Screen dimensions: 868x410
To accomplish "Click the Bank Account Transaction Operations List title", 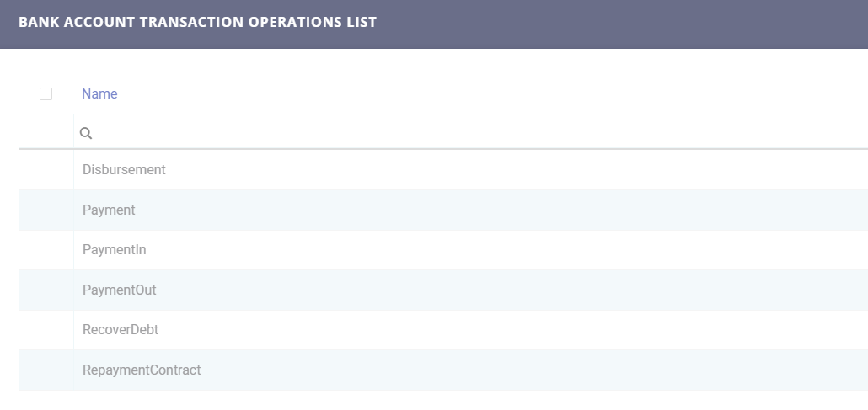I will tap(197, 22).
